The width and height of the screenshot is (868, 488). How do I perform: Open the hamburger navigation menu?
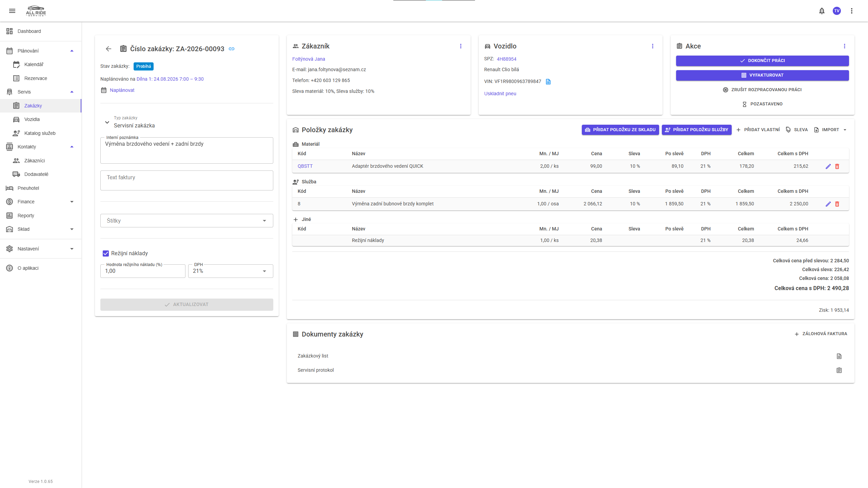(x=12, y=11)
